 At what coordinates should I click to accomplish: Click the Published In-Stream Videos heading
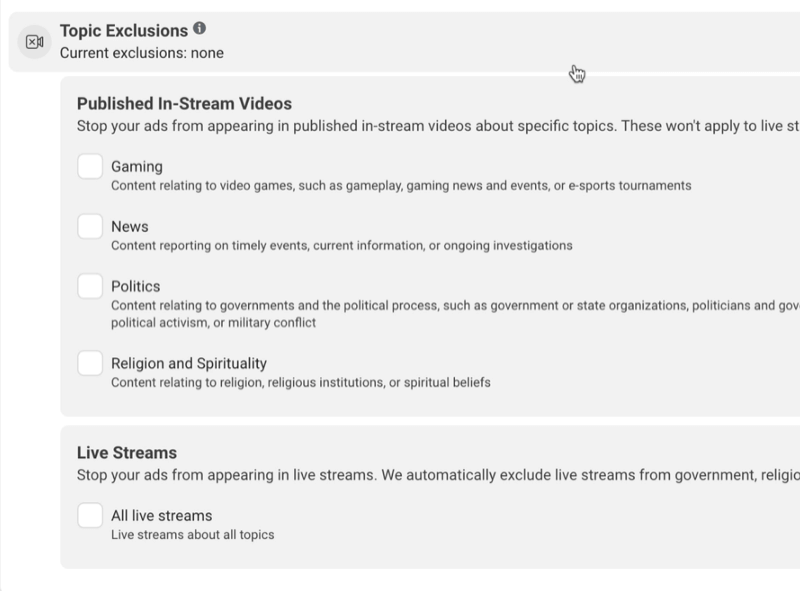click(x=184, y=104)
